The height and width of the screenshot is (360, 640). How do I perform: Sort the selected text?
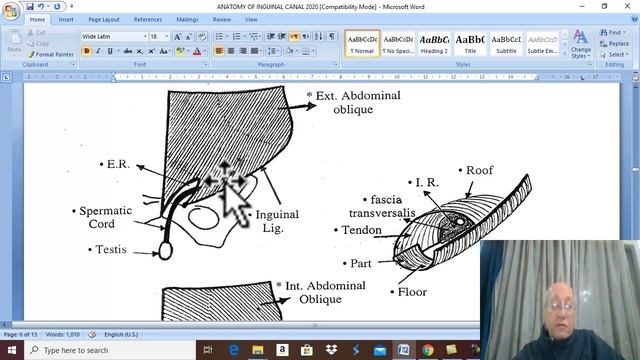(x=318, y=37)
